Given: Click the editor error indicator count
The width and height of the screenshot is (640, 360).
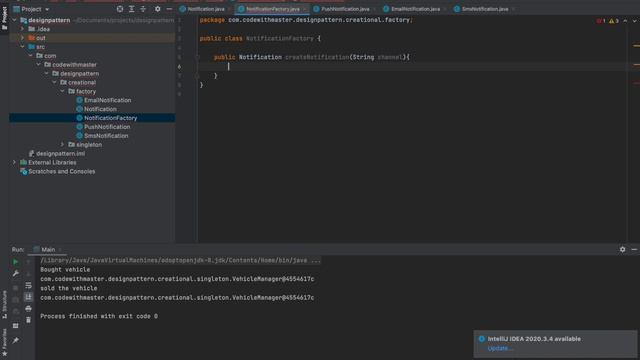Looking at the screenshot, I should [x=601, y=21].
